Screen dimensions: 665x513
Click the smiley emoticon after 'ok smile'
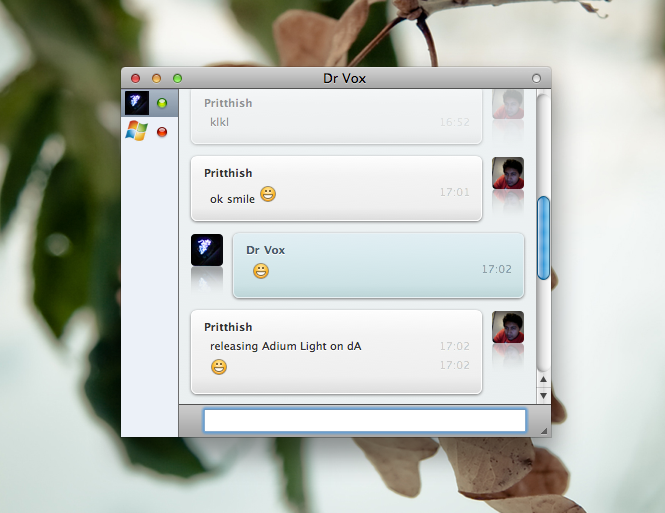coord(268,194)
